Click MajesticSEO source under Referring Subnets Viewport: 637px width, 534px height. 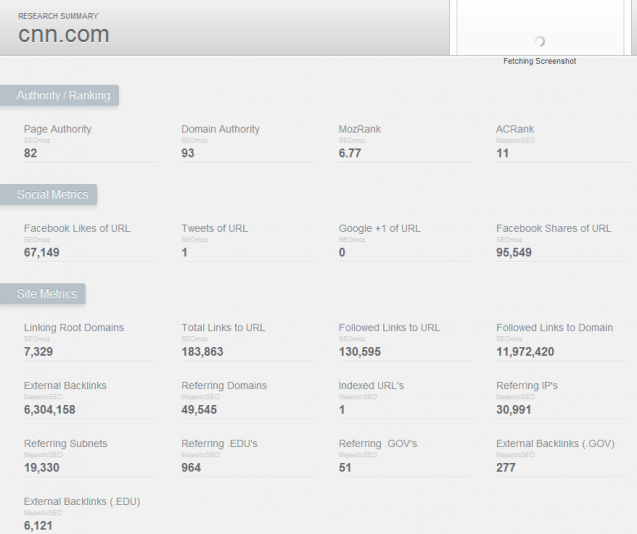(43, 455)
